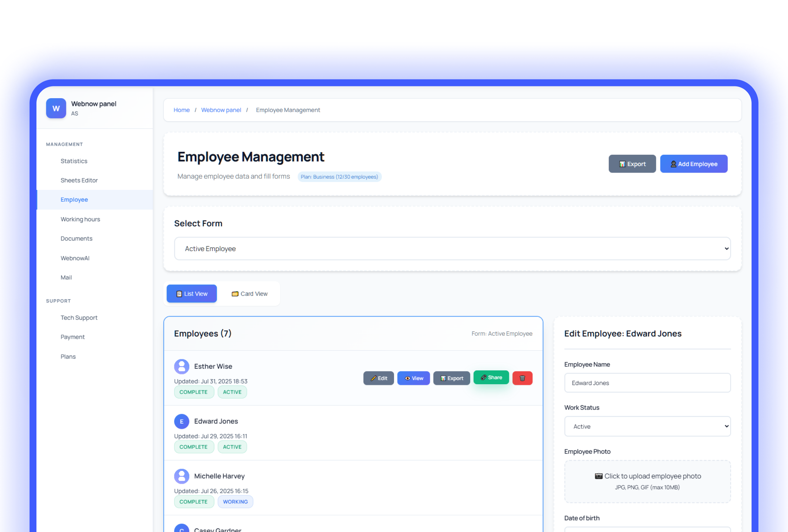Click the red trash delete icon for Esther Wise
Screen dimensions: 788x532
click(522, 378)
